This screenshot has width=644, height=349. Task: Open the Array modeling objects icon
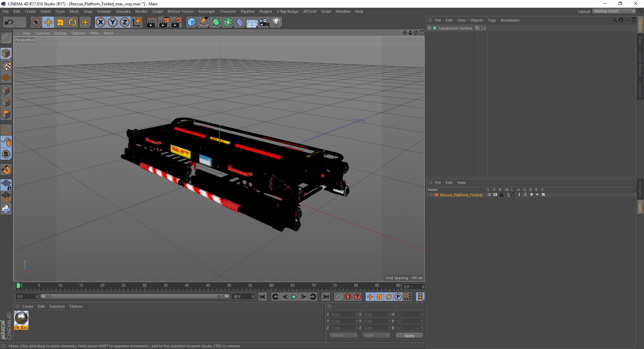(228, 22)
